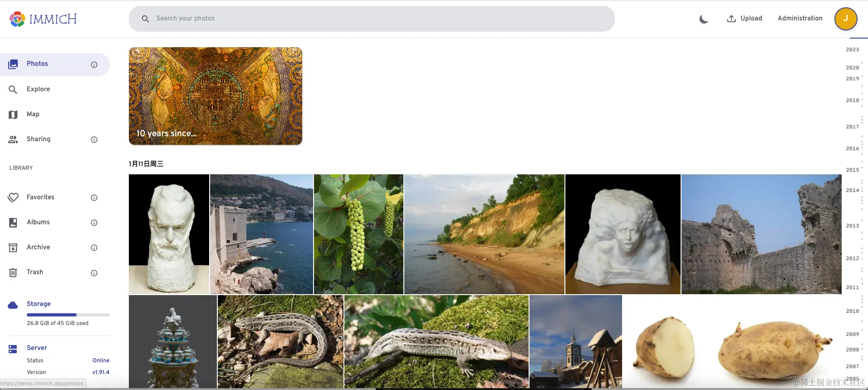This screenshot has height=390, width=868.
Task: Toggle dark mode with the moon icon
Action: point(704,19)
